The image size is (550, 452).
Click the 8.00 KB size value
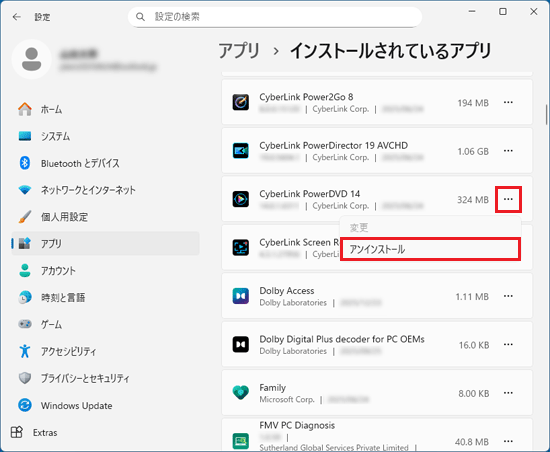pyautogui.click(x=474, y=393)
